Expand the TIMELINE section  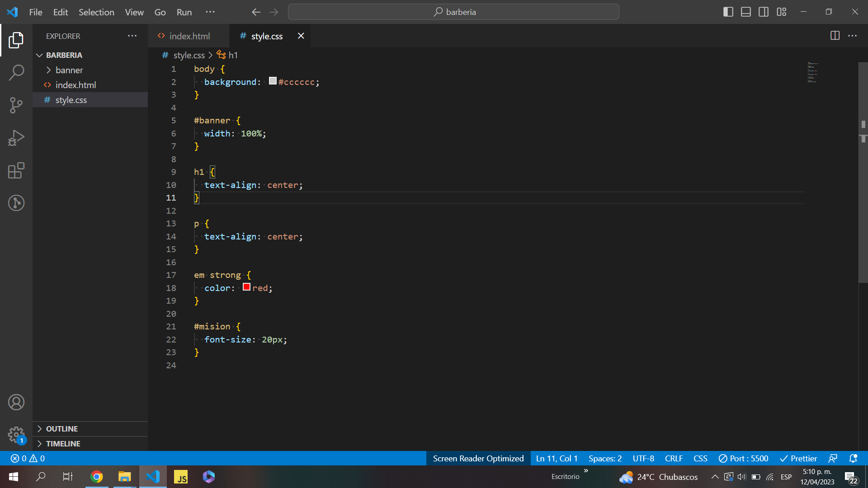[90, 444]
